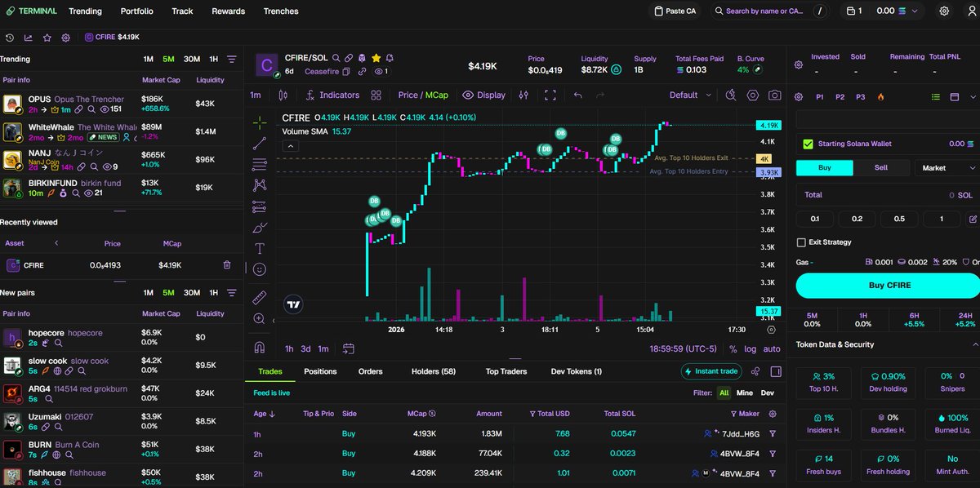Click the Total SOL amount input
This screenshot has height=488, width=980.
(888, 195)
